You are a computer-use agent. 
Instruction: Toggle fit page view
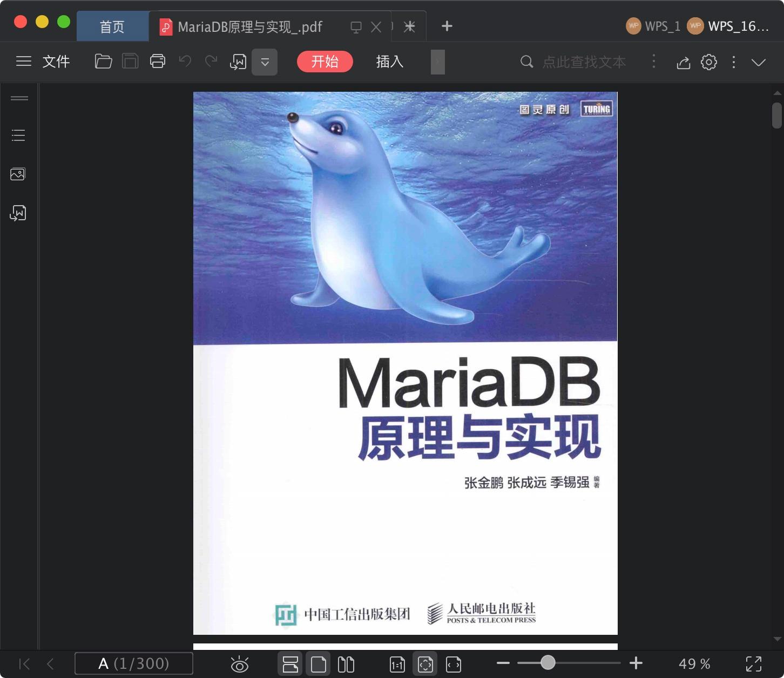425,664
